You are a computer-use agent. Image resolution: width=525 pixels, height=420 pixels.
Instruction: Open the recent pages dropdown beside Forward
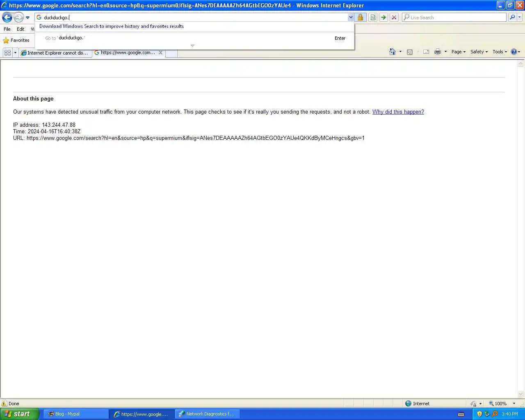pyautogui.click(x=27, y=18)
